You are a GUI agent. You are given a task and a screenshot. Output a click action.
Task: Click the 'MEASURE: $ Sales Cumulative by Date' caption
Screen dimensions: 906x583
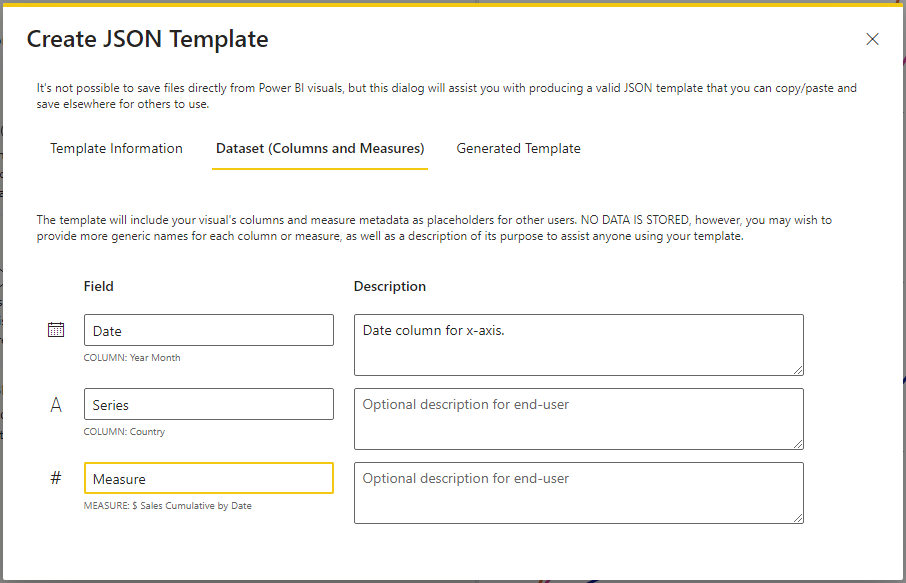point(168,506)
